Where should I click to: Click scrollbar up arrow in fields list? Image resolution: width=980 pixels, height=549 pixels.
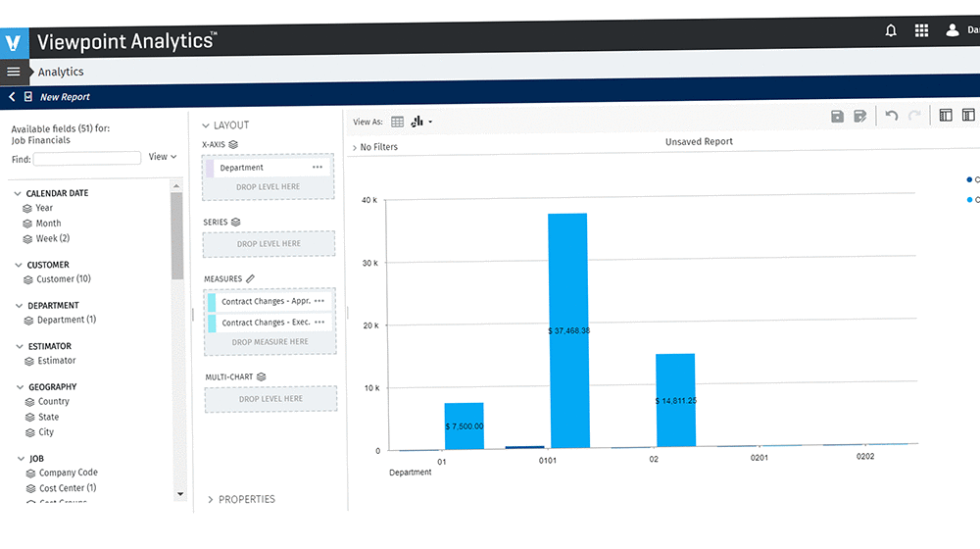(176, 185)
